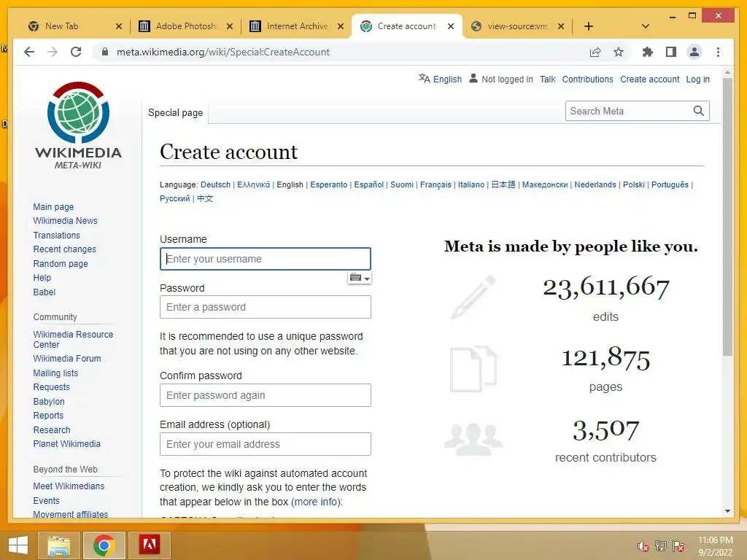
Task: Select the Special page tab
Action: coord(175,113)
